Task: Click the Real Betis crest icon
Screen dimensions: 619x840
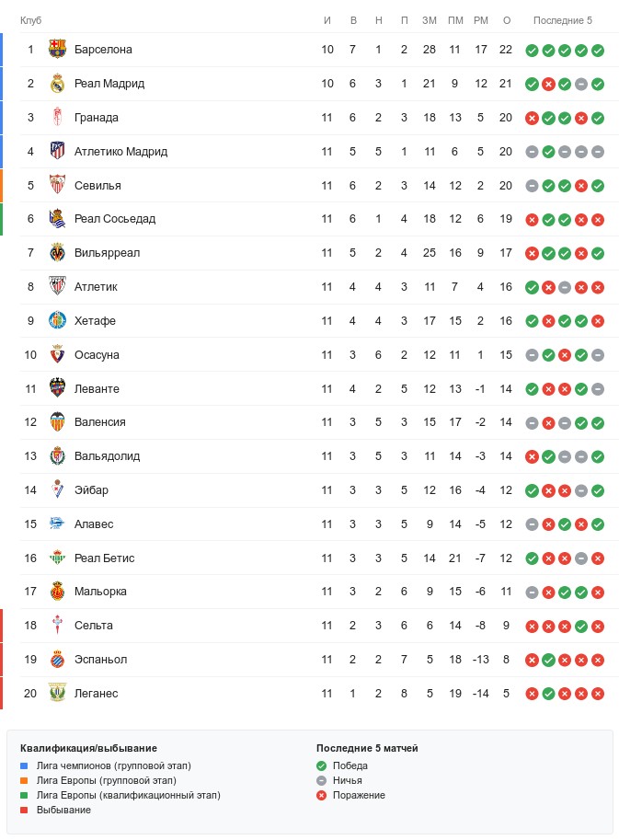Action: coord(57,558)
